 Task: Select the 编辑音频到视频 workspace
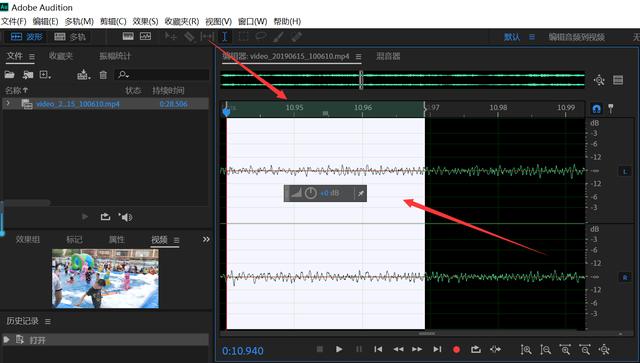(576, 37)
